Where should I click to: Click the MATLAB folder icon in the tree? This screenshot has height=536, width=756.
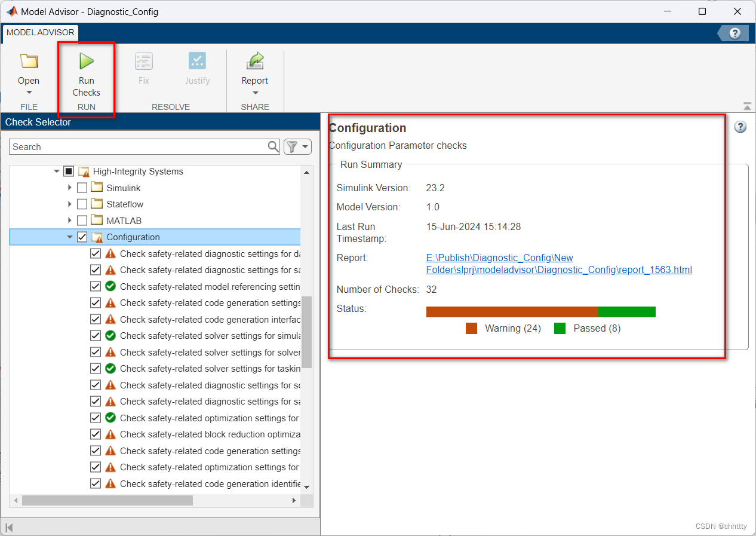pos(97,220)
